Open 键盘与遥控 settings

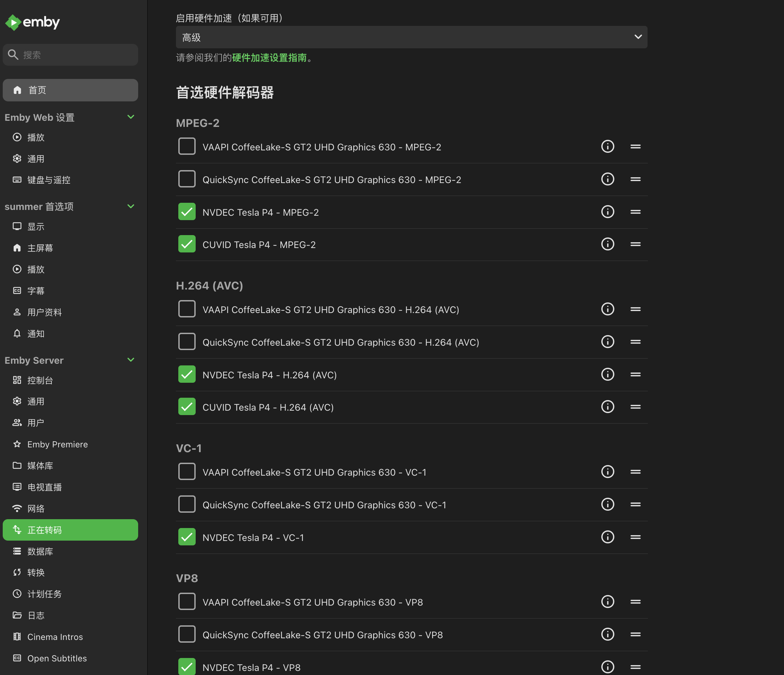[x=70, y=180]
